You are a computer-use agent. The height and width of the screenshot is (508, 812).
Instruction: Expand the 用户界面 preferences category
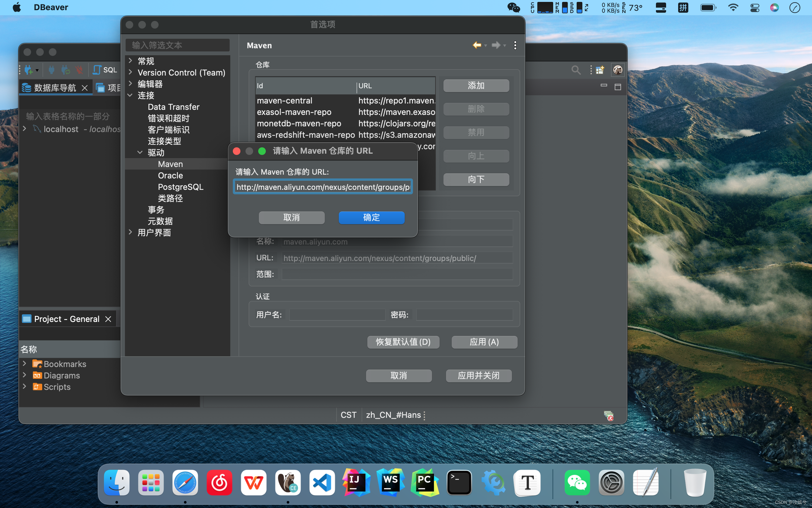[x=131, y=232]
